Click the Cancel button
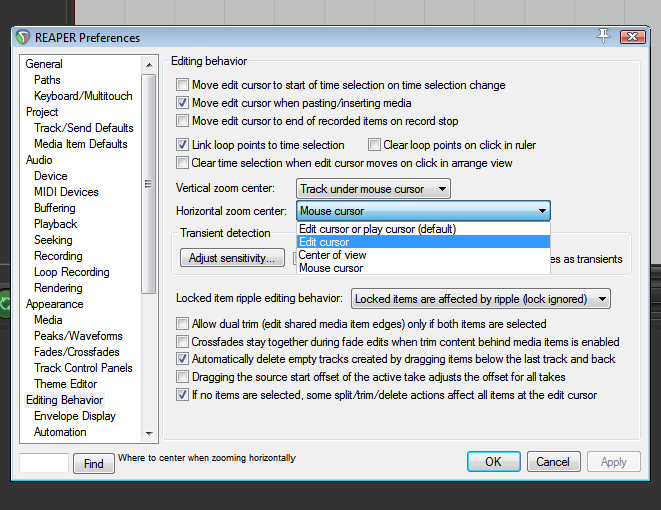This screenshot has width=661, height=510. 553,462
